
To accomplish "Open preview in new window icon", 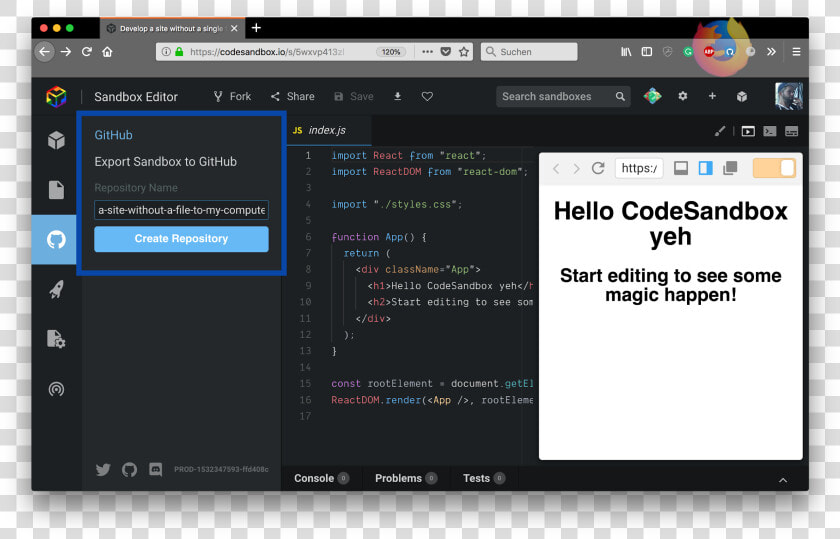I will point(730,168).
